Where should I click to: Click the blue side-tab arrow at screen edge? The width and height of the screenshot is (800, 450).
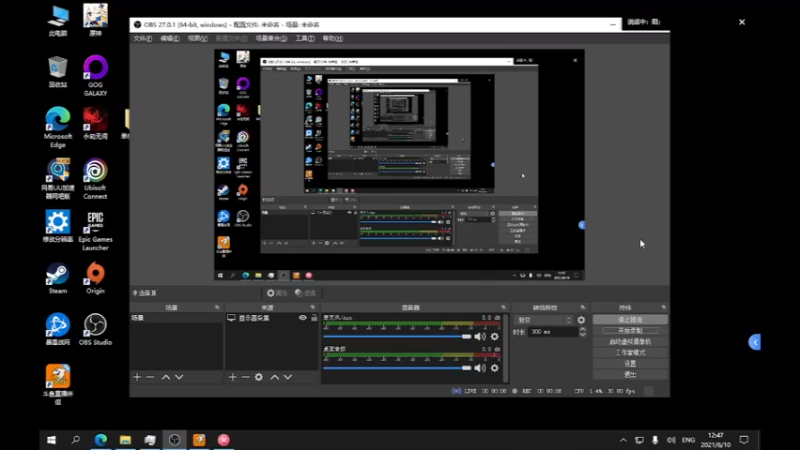(755, 342)
